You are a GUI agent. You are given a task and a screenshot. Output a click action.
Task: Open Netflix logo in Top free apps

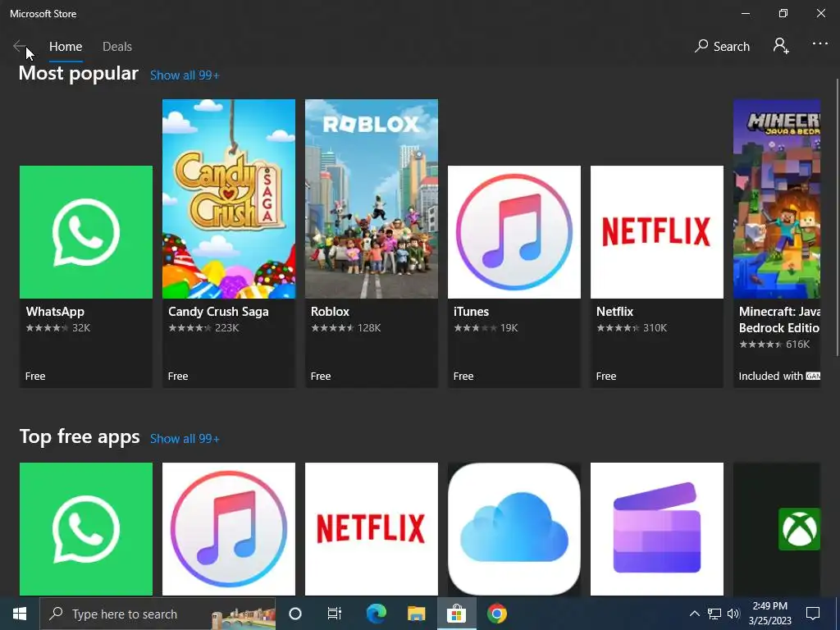[x=372, y=529]
